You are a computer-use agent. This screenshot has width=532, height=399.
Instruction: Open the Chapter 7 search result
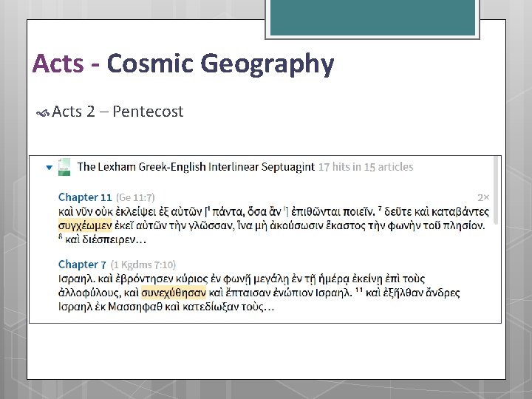82,265
